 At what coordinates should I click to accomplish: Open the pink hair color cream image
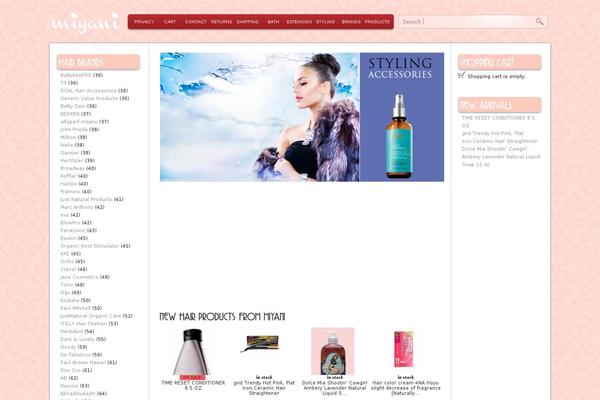pyautogui.click(x=404, y=349)
